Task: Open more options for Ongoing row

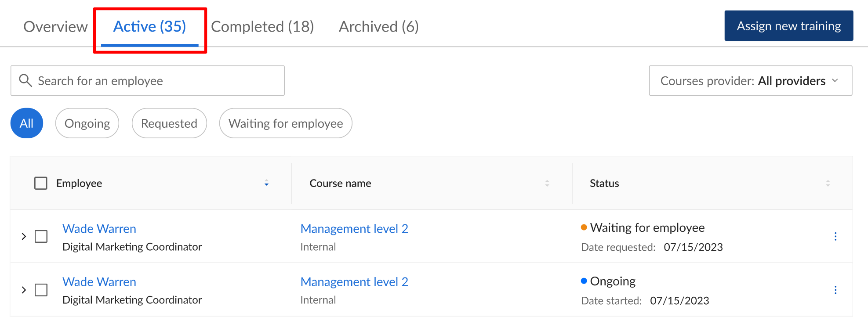Action: (x=835, y=290)
